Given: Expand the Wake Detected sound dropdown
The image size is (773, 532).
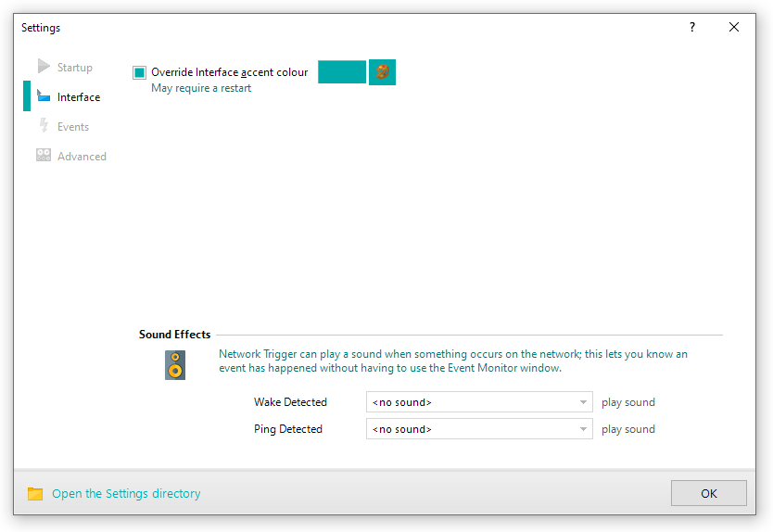Looking at the screenshot, I should 479,402.
